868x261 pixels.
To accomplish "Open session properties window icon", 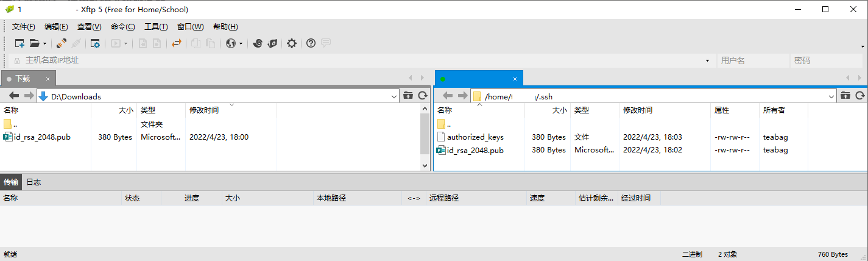I will click(x=95, y=43).
